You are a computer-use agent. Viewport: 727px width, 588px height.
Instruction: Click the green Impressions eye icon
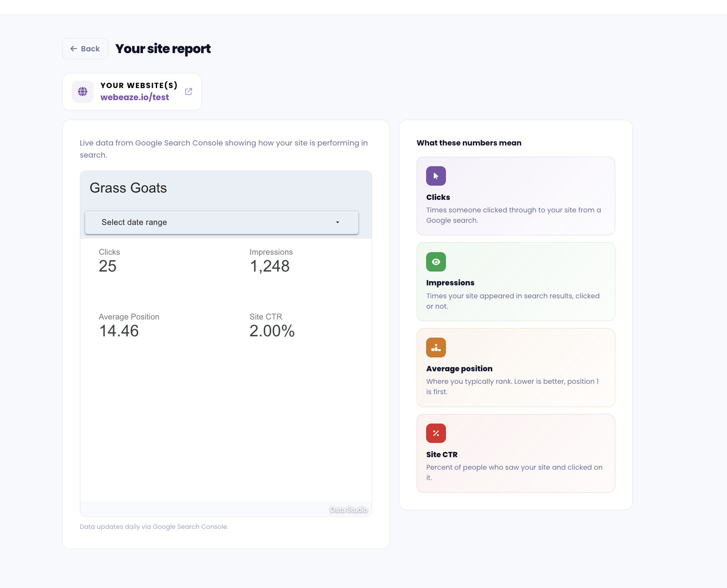pos(436,262)
